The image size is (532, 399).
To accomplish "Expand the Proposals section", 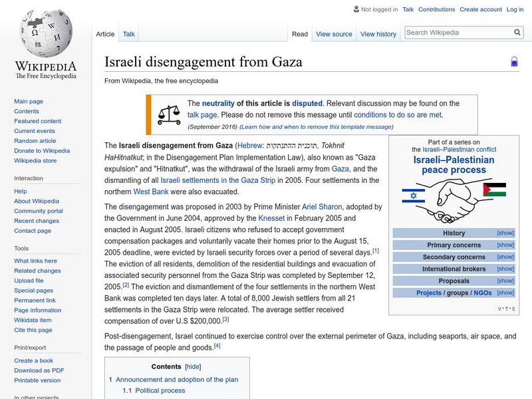I will coord(505,280).
